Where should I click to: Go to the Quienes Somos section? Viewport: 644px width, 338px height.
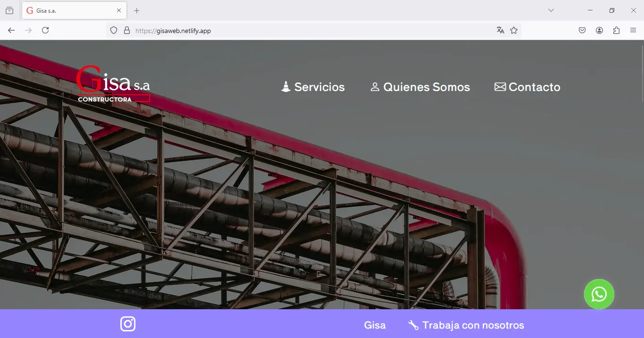[420, 87]
